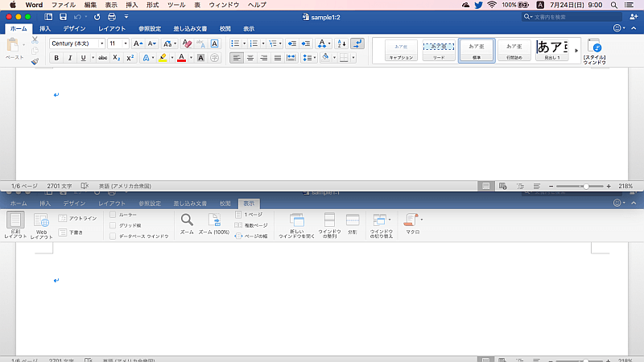Apply superscript formatting

130,58
